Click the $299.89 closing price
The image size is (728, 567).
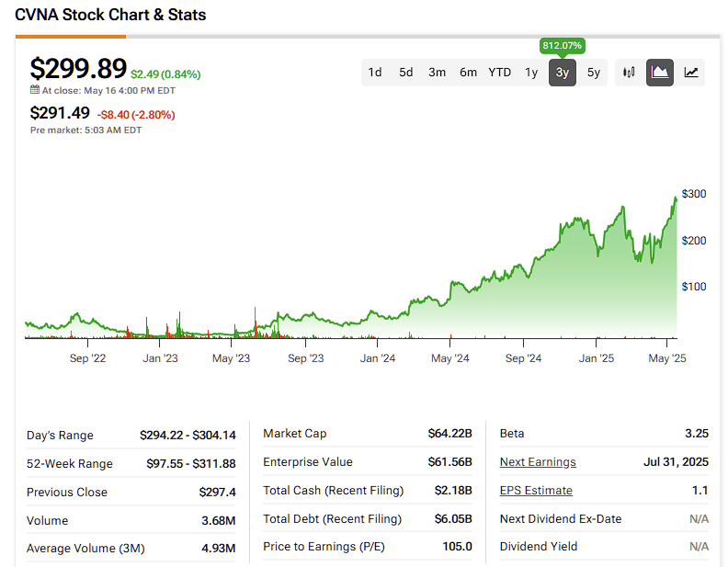click(x=77, y=69)
